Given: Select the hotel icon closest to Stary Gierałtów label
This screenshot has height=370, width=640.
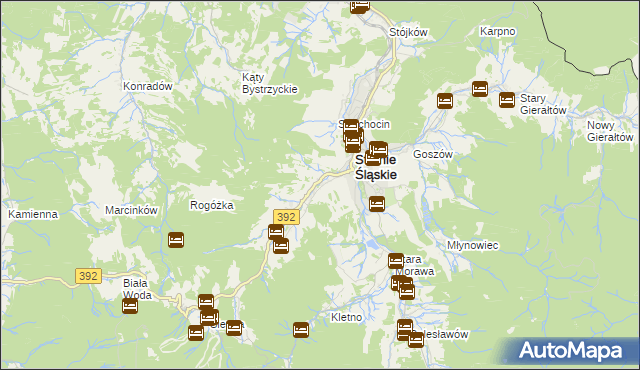Looking at the screenshot, I should [507, 100].
